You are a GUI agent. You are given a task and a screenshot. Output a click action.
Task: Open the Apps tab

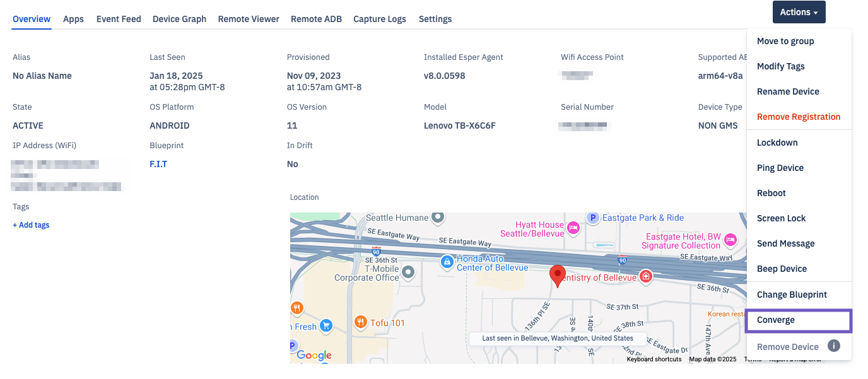click(x=73, y=19)
